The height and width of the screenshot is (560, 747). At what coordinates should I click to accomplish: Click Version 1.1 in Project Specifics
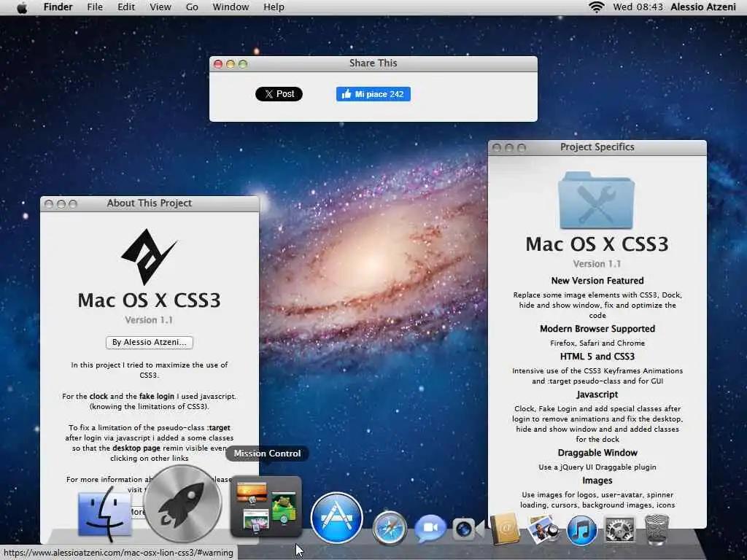597,264
